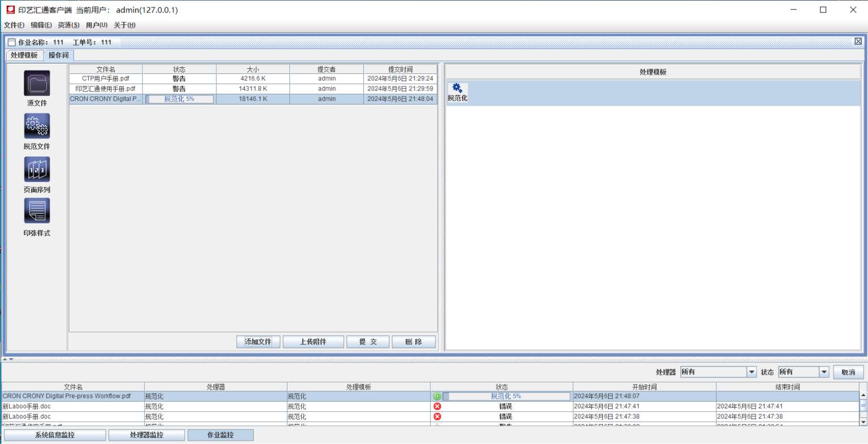Click the 规范化 5% progress bar in job file list
This screenshot has width=868, height=444.
[x=179, y=99]
